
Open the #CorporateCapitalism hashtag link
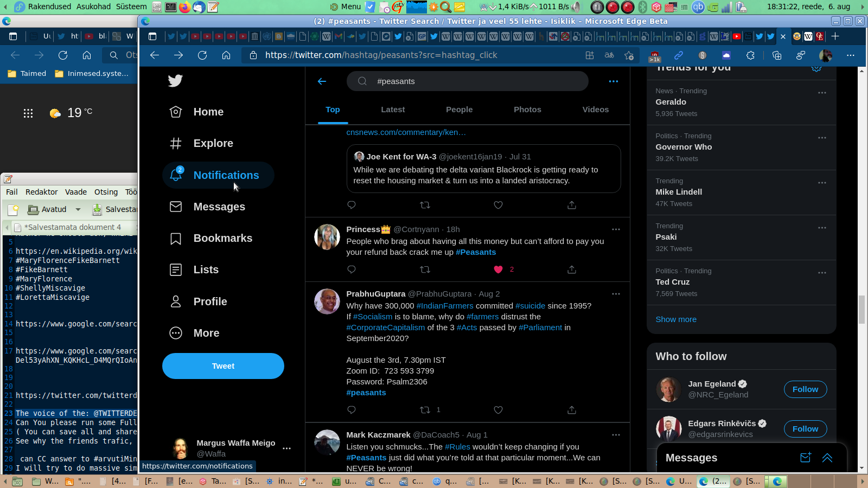[x=386, y=328]
